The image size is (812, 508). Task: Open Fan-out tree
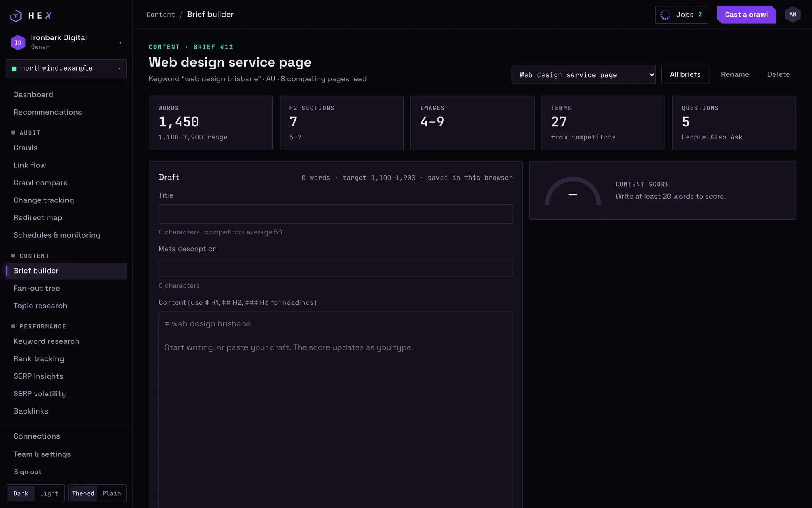tap(66, 289)
